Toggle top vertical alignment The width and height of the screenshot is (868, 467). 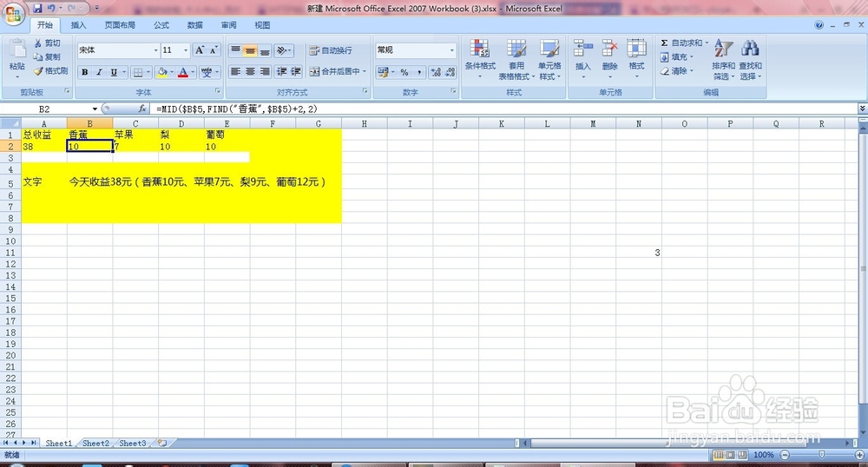coord(235,50)
